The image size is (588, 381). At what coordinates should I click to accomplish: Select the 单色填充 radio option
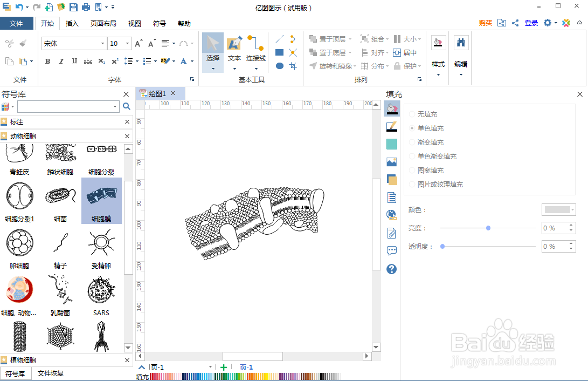412,128
